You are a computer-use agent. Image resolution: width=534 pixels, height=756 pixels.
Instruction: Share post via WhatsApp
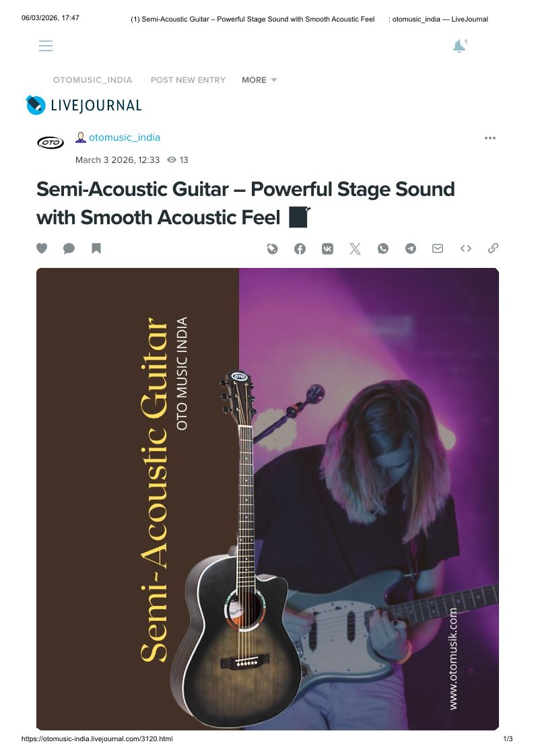[x=383, y=248]
